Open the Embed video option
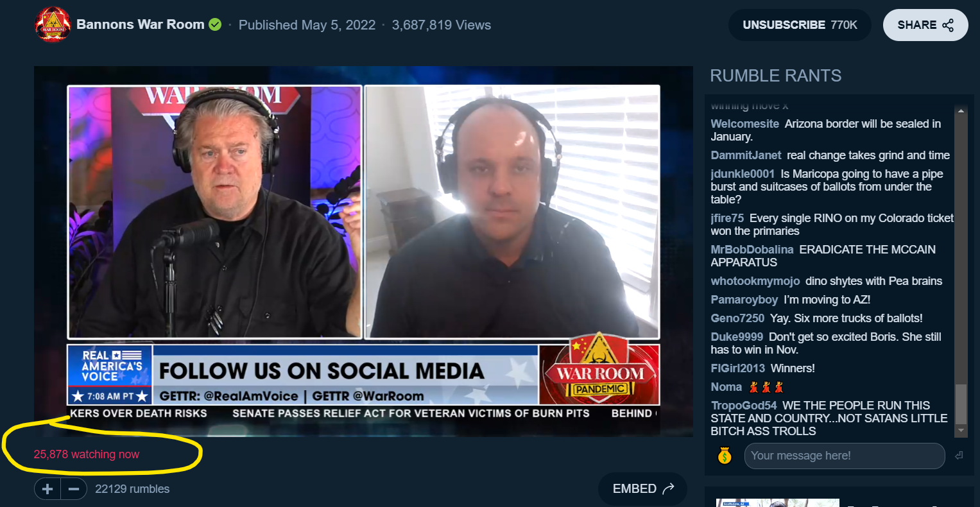The image size is (980, 507). click(642, 489)
